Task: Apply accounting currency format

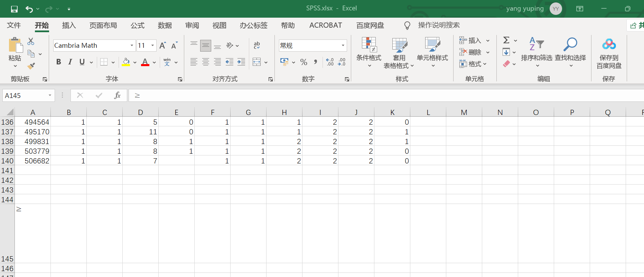Action: point(284,62)
